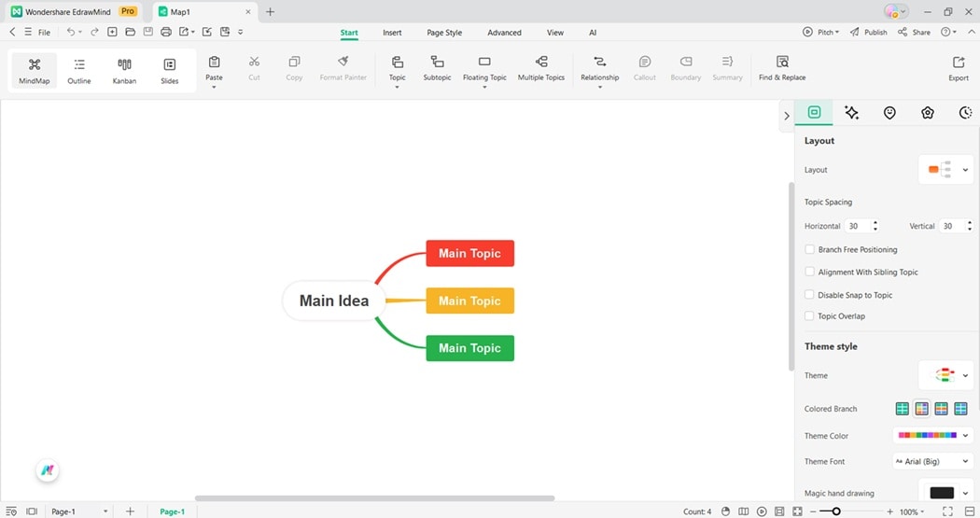
Task: Click the Publish button
Action: coord(869,32)
